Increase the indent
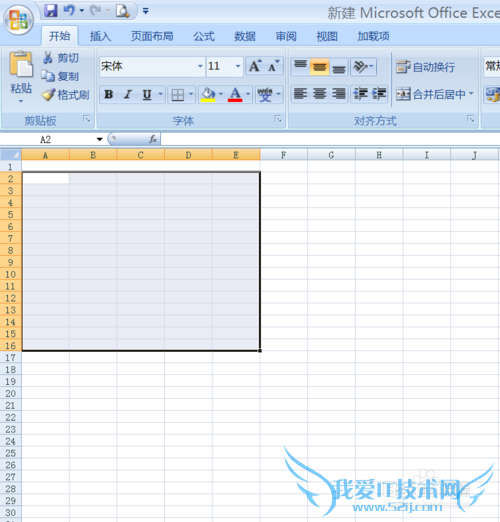Image resolution: width=500 pixels, height=522 pixels. tap(379, 94)
